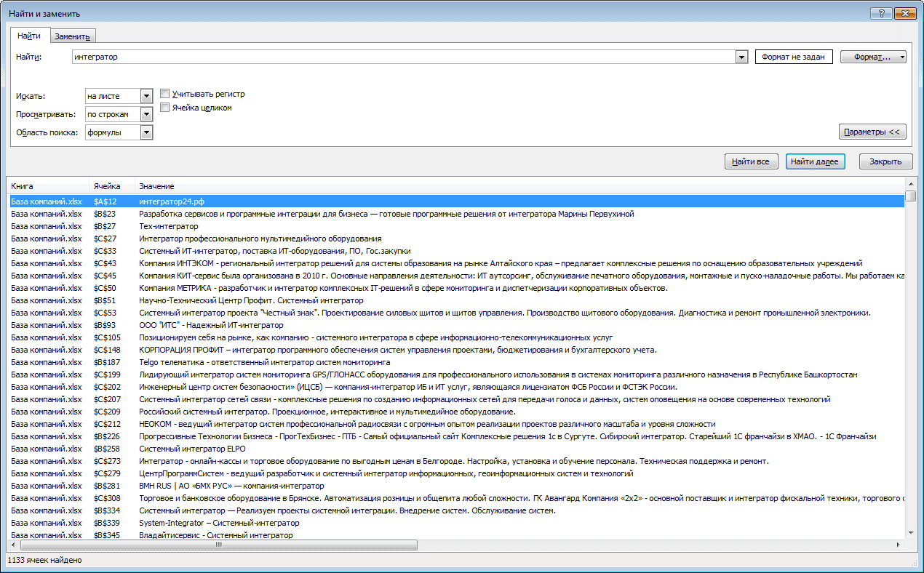Collapse options with Параметры << button

click(x=872, y=132)
